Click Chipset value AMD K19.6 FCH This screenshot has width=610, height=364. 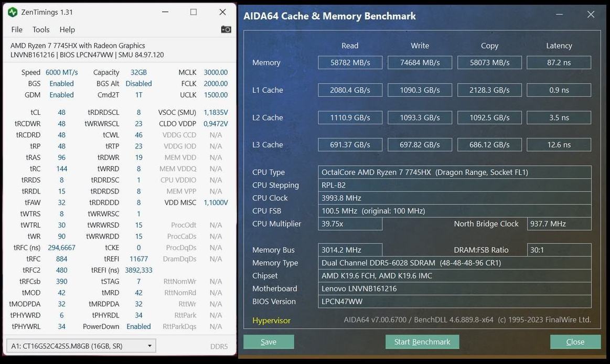point(455,276)
